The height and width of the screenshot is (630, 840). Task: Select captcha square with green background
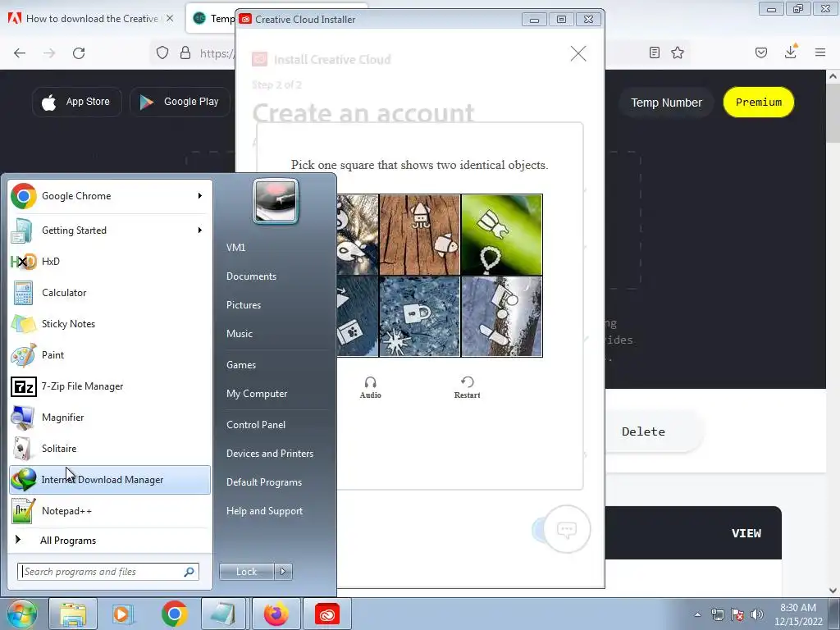click(501, 235)
